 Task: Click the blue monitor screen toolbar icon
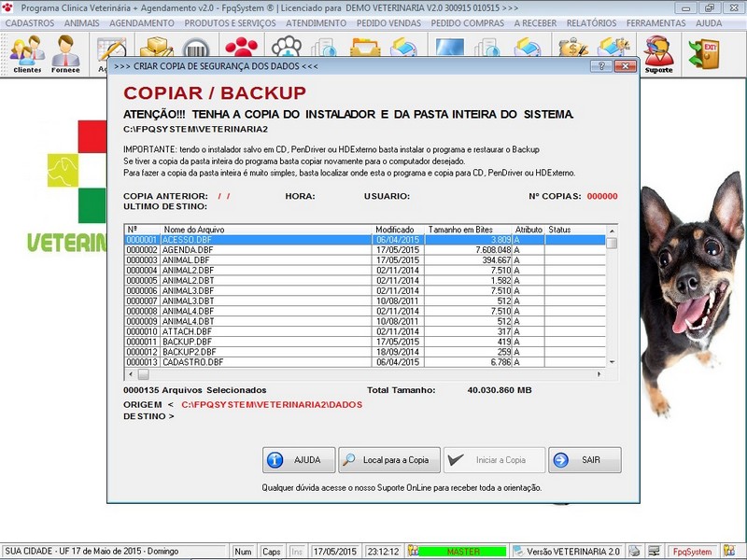[x=450, y=48]
